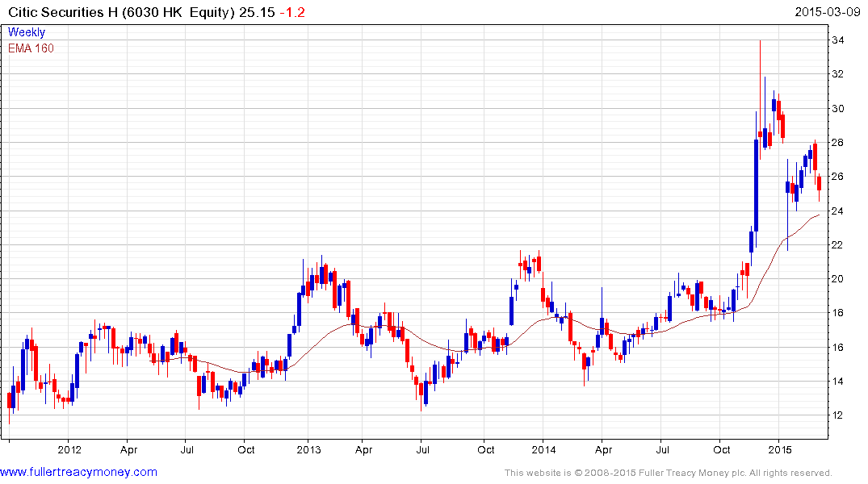Click the 'Oct' label before 2015
Screen dimensions: 868x484
point(721,449)
